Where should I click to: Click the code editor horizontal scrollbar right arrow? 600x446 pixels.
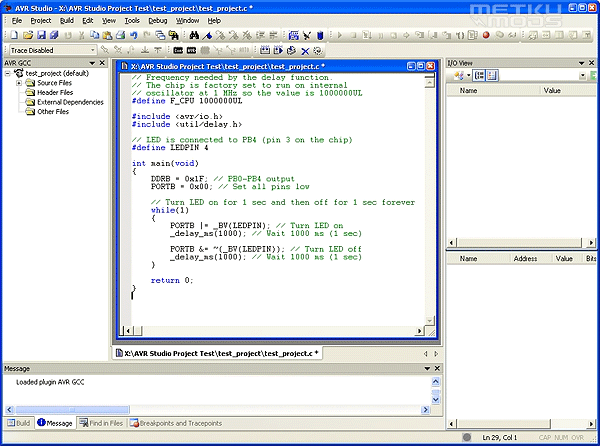(x=420, y=331)
